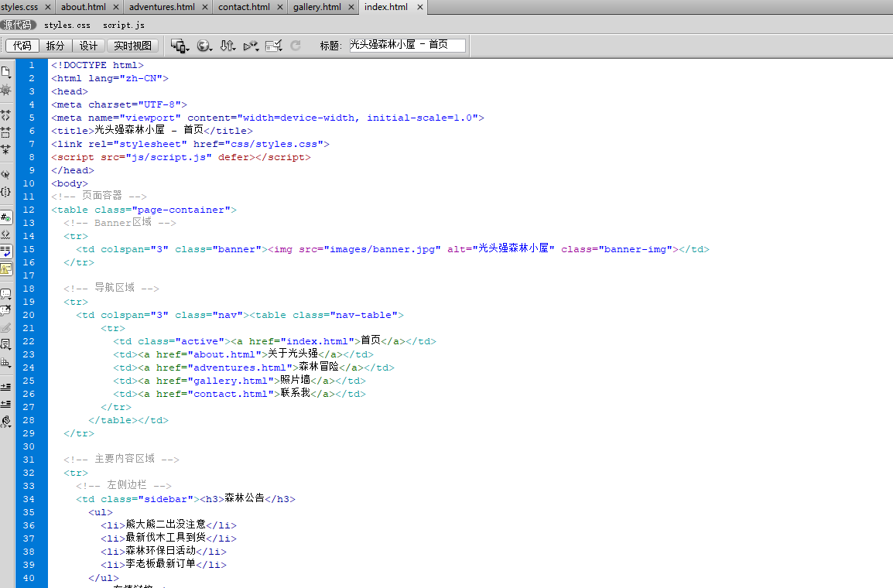The width and height of the screenshot is (893, 588).
Task: Click line number 20 in gutter
Action: coord(29,315)
